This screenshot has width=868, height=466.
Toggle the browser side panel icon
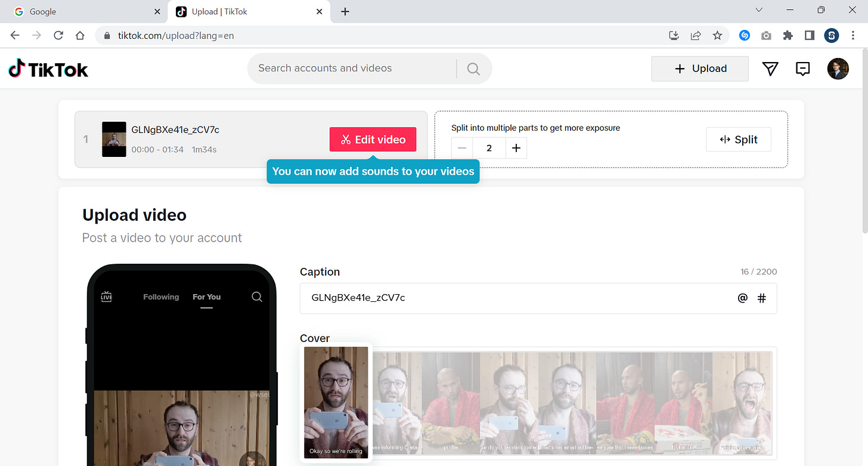809,35
